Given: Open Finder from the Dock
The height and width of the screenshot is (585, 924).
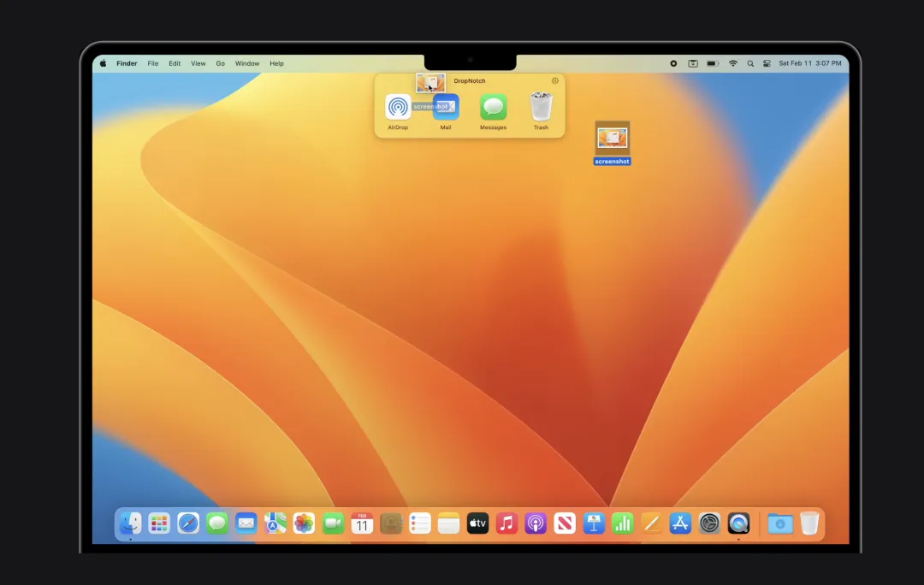Looking at the screenshot, I should (x=130, y=523).
